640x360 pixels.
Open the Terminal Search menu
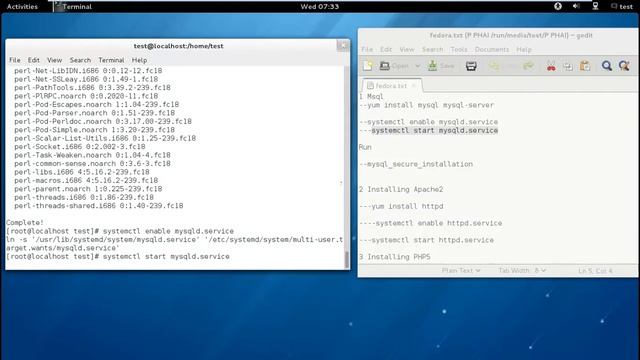coord(80,60)
